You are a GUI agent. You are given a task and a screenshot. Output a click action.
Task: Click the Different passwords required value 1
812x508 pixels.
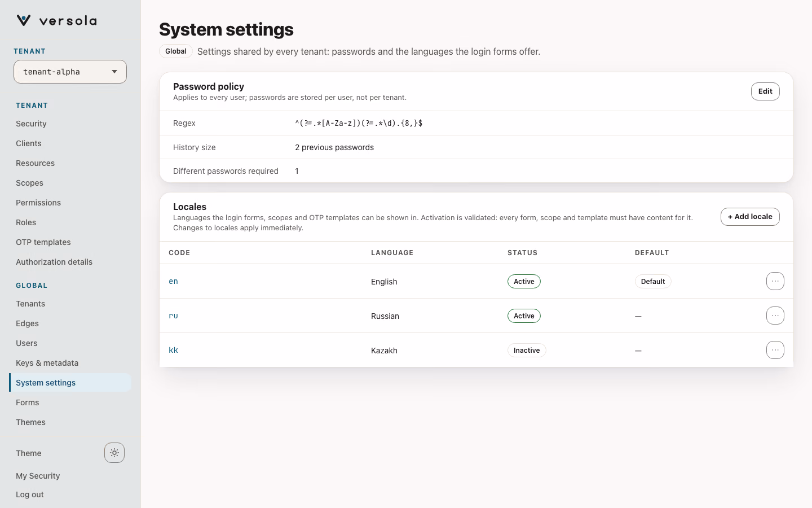click(297, 171)
